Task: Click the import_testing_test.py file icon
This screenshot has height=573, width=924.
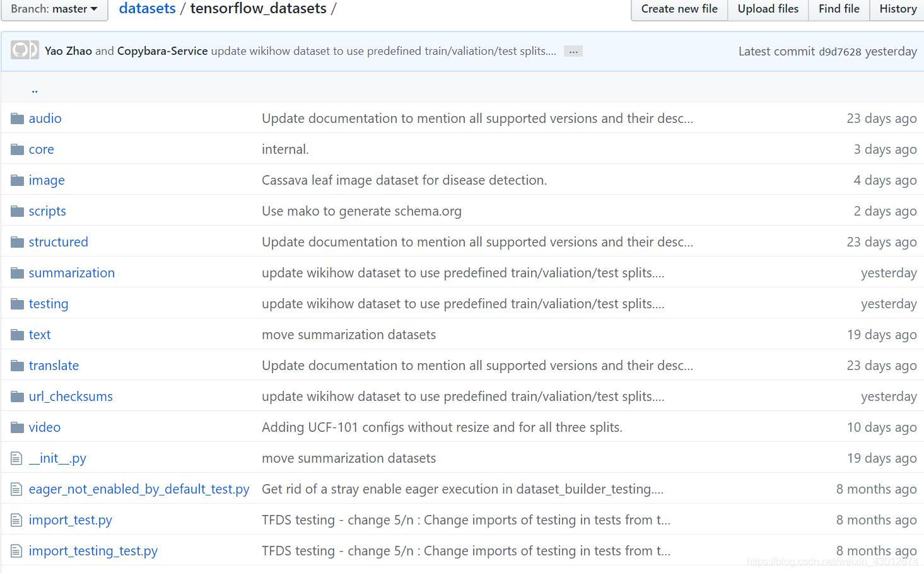Action: tap(16, 551)
